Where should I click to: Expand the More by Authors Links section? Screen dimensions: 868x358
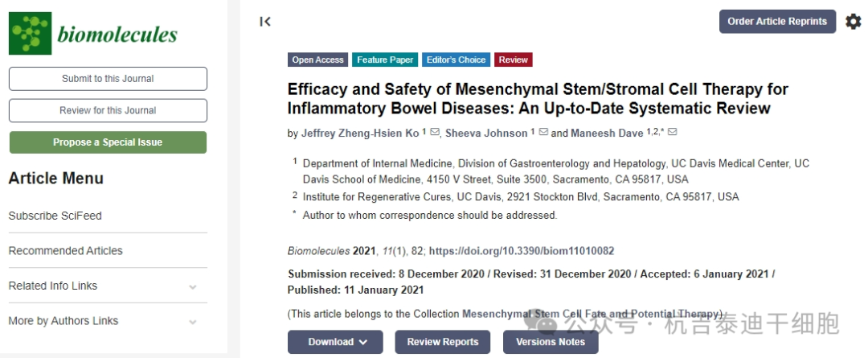coord(193,322)
